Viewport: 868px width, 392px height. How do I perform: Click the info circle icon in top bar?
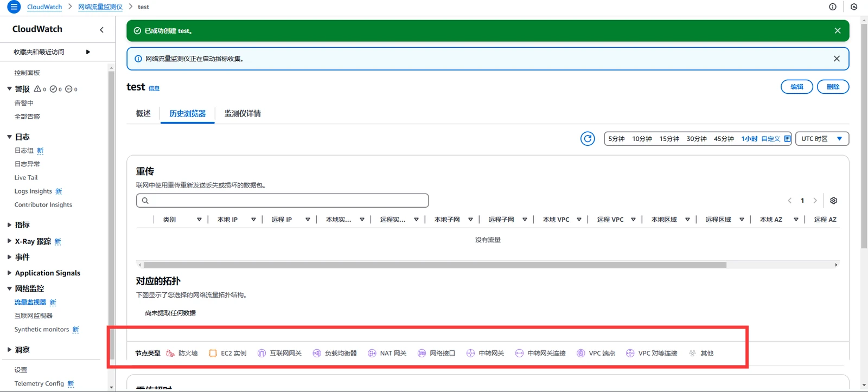click(x=833, y=7)
